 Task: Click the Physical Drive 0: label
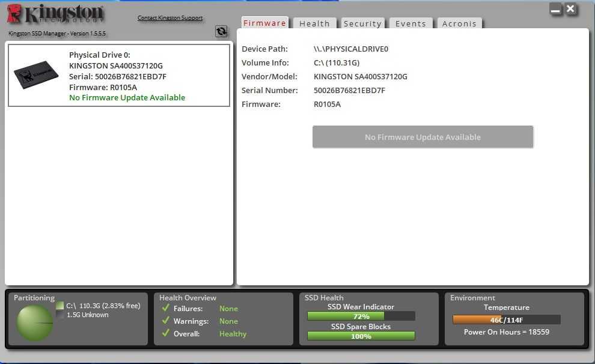coord(99,55)
